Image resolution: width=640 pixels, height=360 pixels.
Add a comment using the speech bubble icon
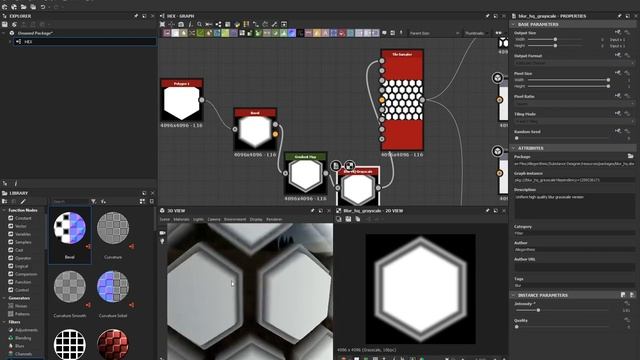click(x=384, y=33)
